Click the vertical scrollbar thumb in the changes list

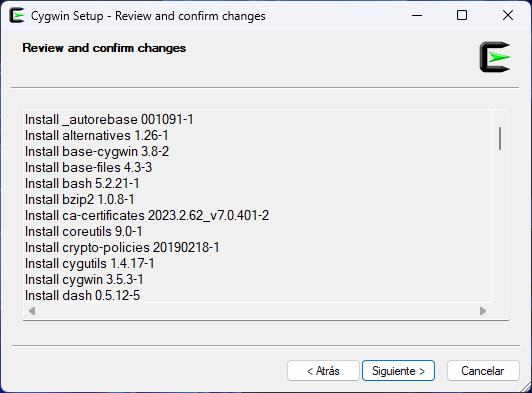500,138
